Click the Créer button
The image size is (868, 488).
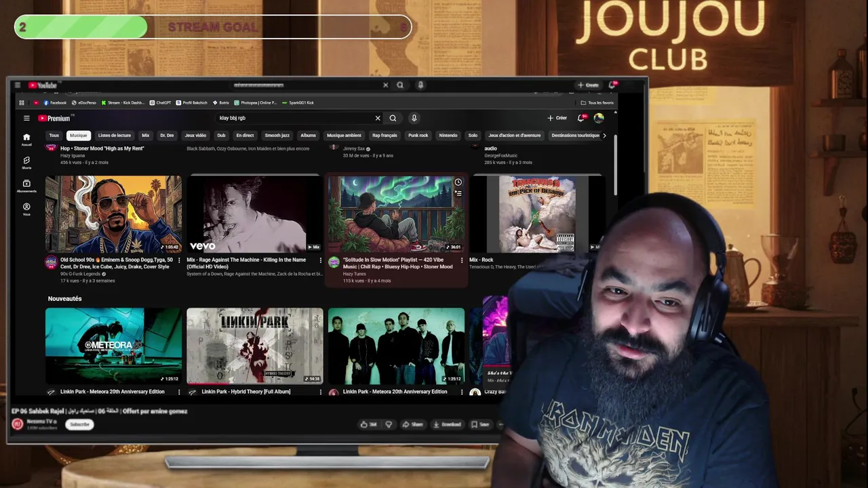[x=557, y=118]
